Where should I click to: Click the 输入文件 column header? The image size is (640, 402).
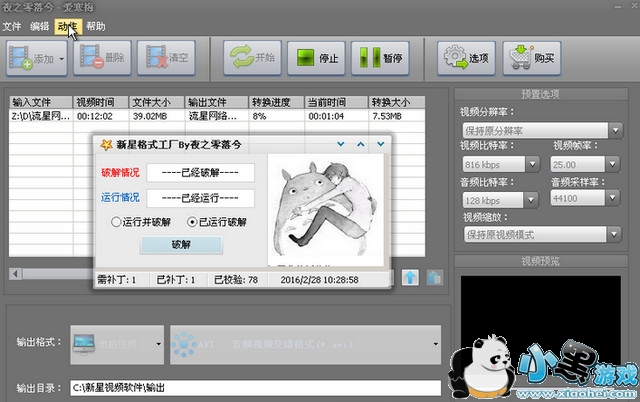41,102
